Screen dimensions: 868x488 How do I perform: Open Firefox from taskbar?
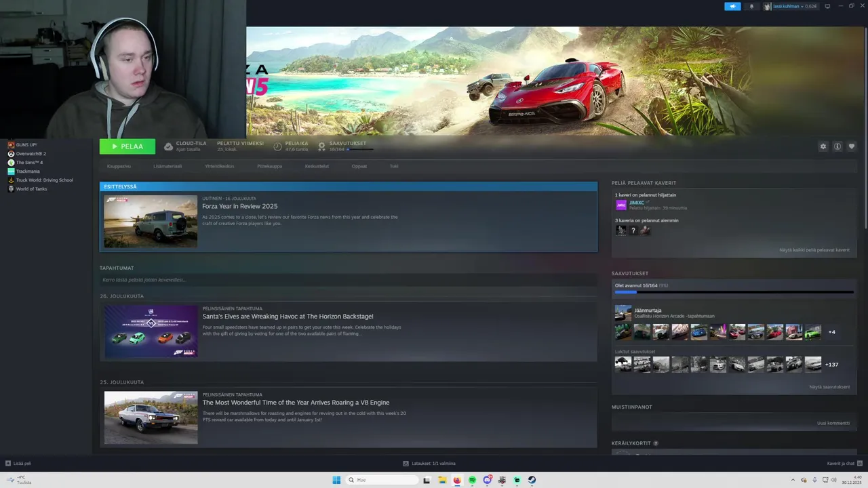[457, 480]
